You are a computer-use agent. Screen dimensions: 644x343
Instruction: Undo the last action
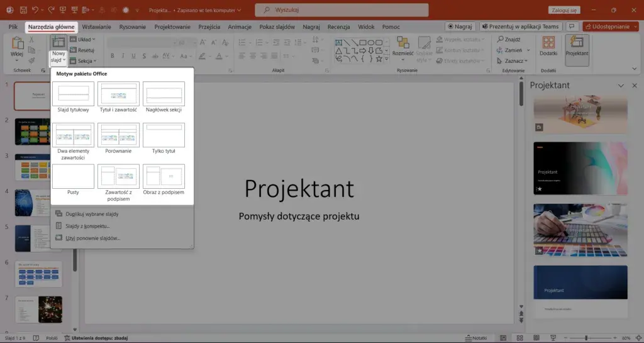[x=35, y=10]
